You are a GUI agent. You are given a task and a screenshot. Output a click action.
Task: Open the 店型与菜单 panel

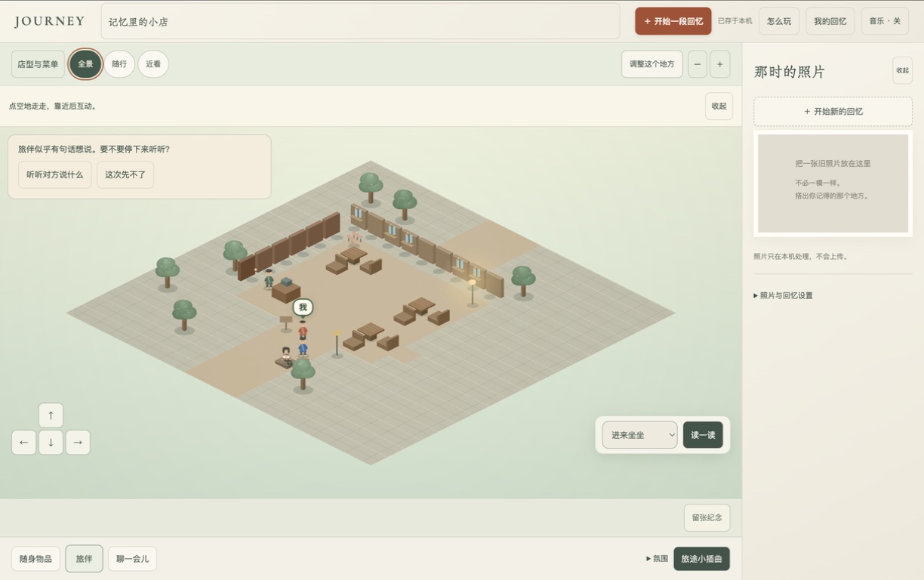tap(38, 64)
